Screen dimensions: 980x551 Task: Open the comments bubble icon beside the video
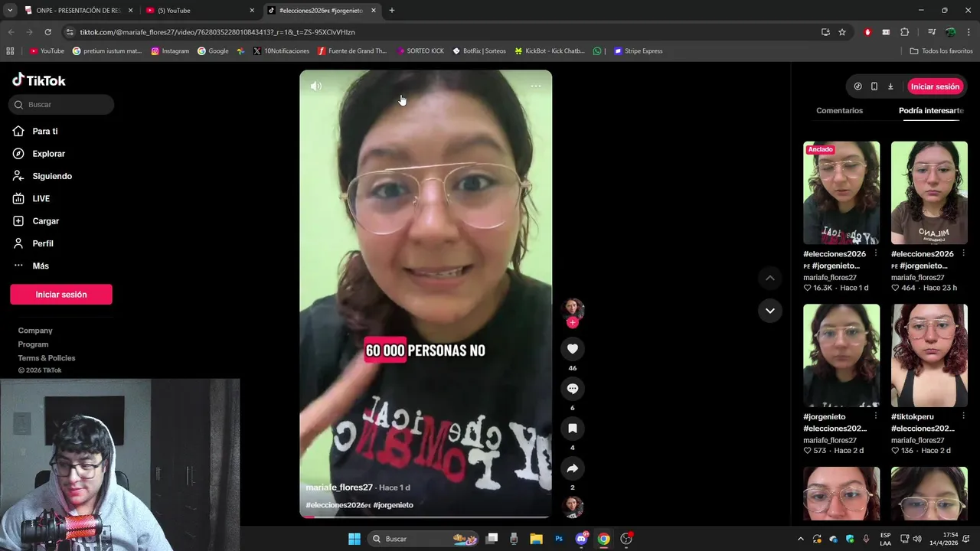point(572,389)
